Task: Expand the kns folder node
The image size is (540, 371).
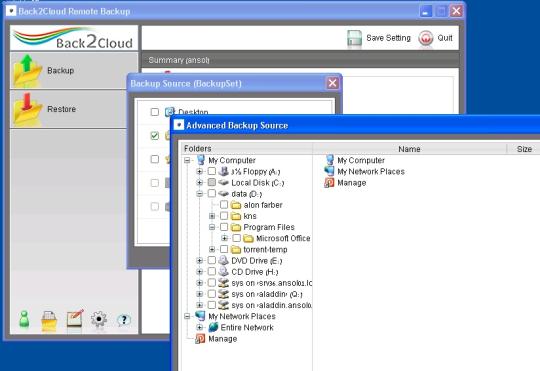Action: pos(212,216)
